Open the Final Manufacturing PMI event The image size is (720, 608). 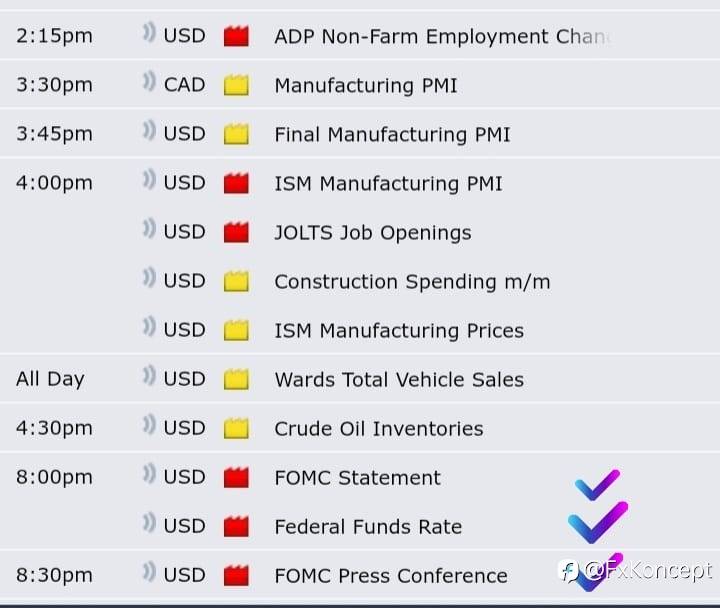pyautogui.click(x=392, y=135)
